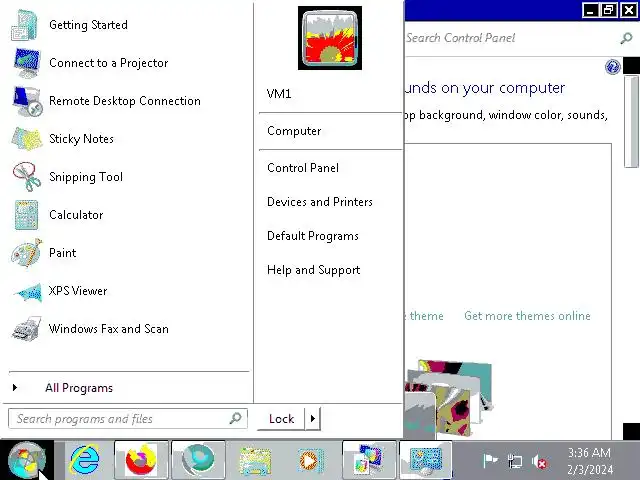Open Windows Media Player taskbar icon
640x480 pixels.
[311, 461]
